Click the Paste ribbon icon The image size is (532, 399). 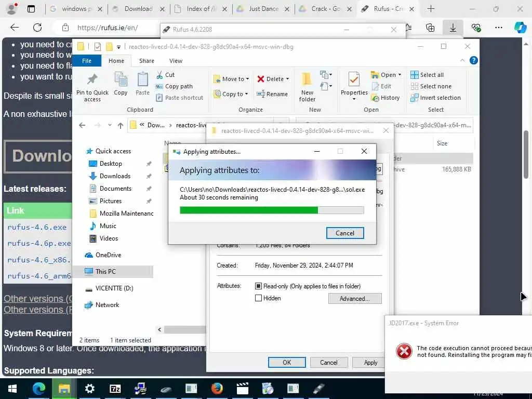click(x=142, y=79)
